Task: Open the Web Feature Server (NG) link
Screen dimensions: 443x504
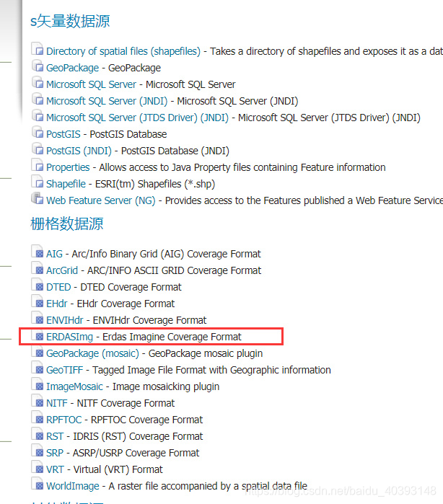Action: pos(101,201)
